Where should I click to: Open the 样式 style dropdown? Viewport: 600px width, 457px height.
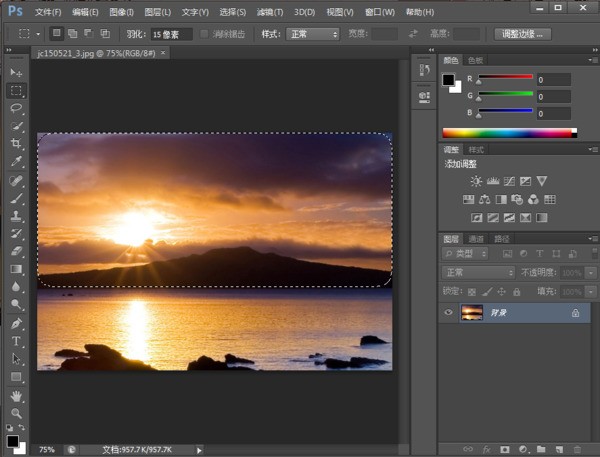point(312,34)
